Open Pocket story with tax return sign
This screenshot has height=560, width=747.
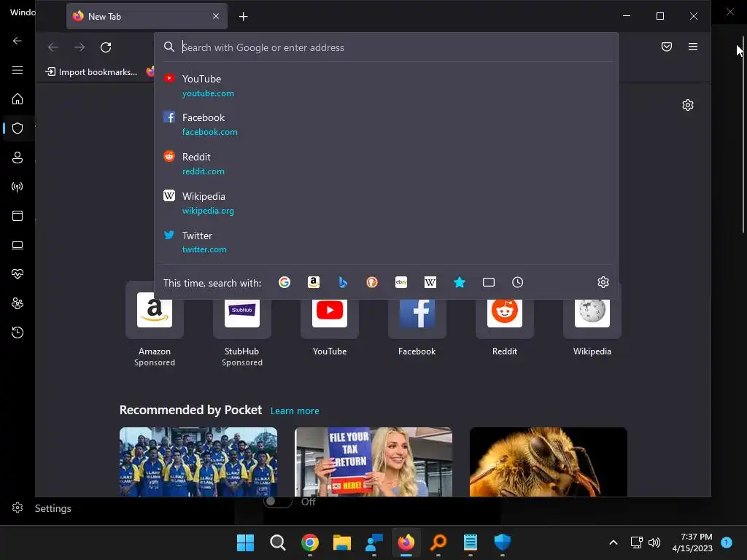pos(373,462)
